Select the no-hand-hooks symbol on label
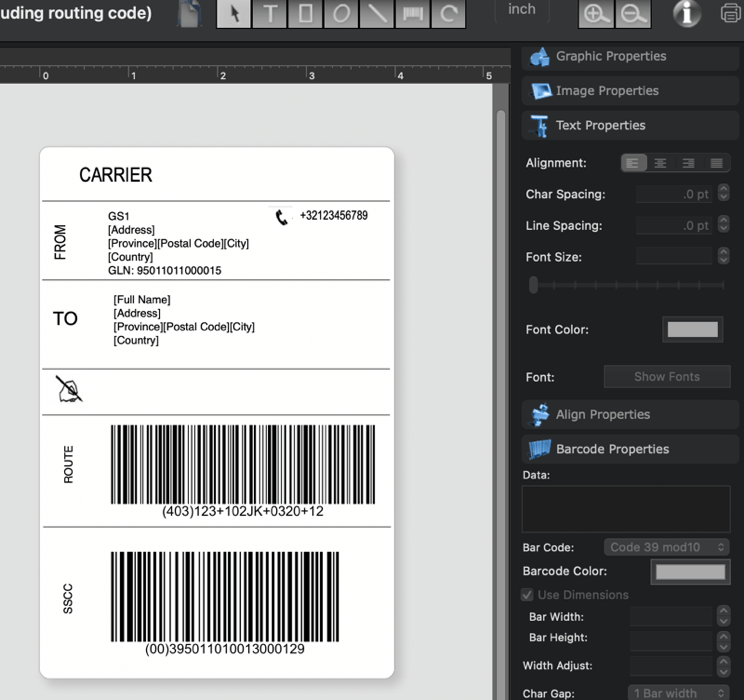744x700 pixels. (x=69, y=389)
